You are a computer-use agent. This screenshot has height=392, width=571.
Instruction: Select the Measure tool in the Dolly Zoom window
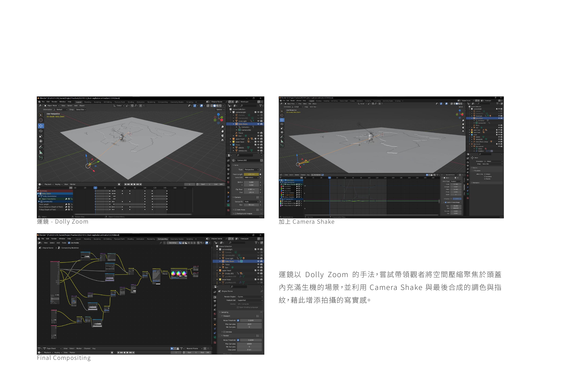(x=41, y=152)
